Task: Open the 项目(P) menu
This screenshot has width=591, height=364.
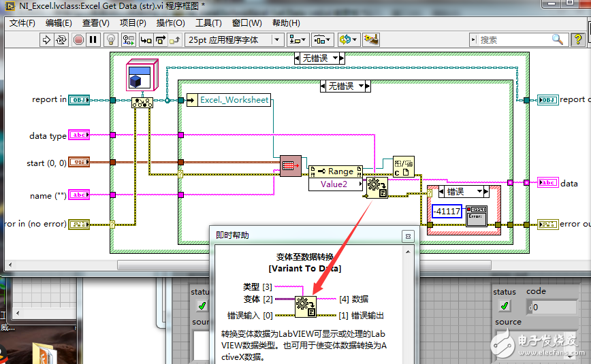Action: (133, 23)
